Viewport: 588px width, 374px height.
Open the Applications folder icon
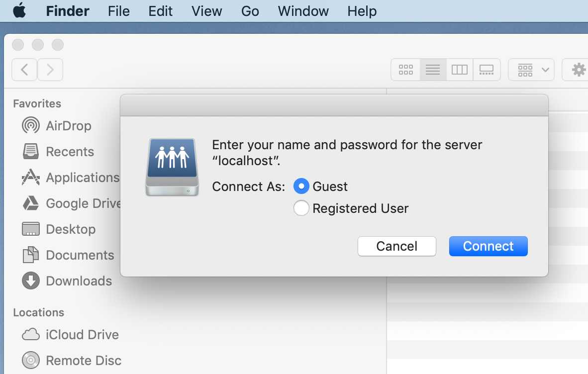tap(31, 178)
